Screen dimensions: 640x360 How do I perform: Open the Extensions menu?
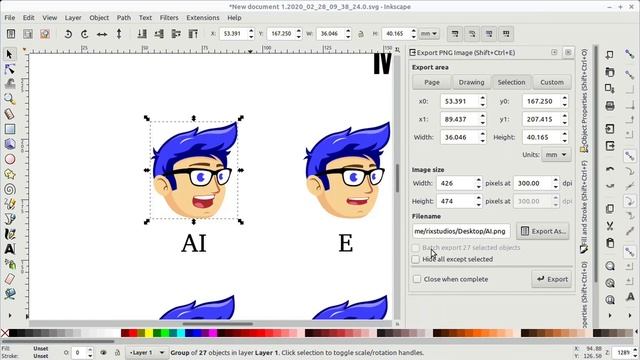pyautogui.click(x=203, y=18)
